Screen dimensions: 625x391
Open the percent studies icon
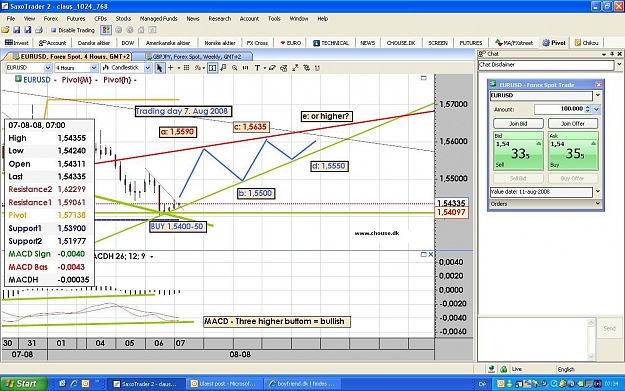click(x=197, y=68)
